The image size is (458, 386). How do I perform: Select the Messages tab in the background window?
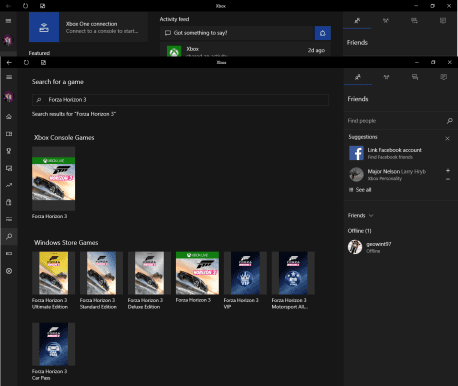(x=414, y=21)
